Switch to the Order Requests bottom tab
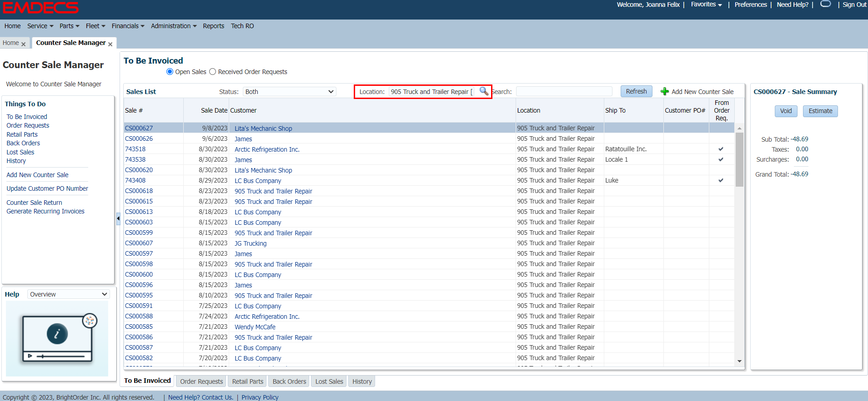The height and width of the screenshot is (401, 868). 201,381
